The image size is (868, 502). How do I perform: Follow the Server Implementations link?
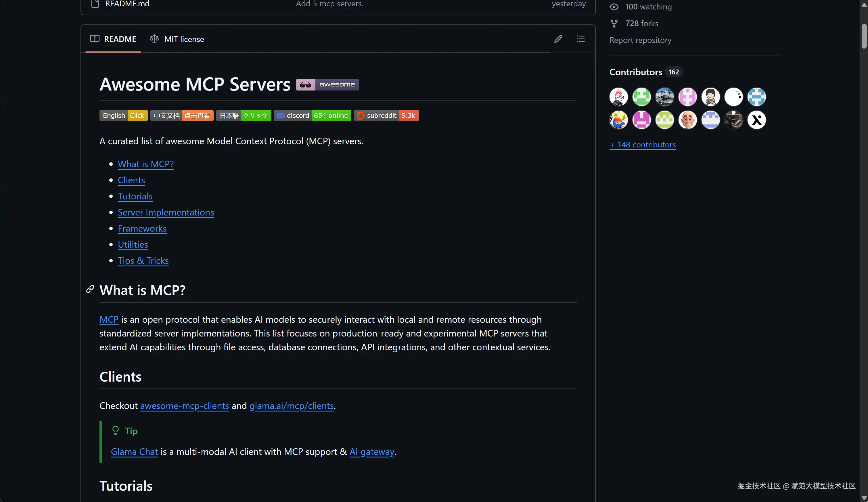click(x=166, y=212)
